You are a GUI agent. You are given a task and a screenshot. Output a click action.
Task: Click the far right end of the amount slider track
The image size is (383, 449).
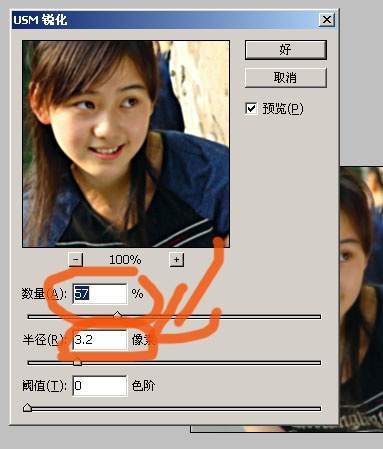click(x=318, y=317)
